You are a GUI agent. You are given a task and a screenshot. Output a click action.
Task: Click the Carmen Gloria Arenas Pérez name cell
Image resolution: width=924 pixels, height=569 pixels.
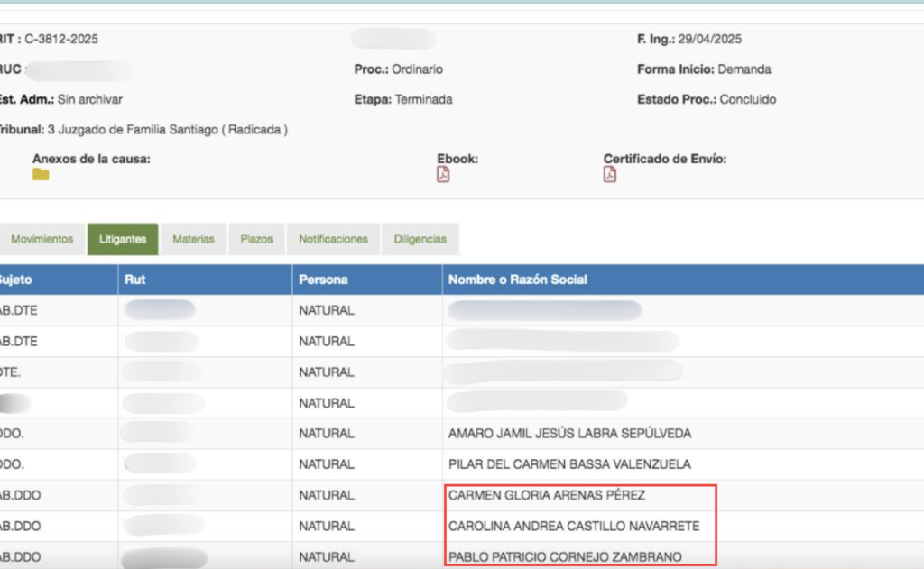tap(547, 495)
